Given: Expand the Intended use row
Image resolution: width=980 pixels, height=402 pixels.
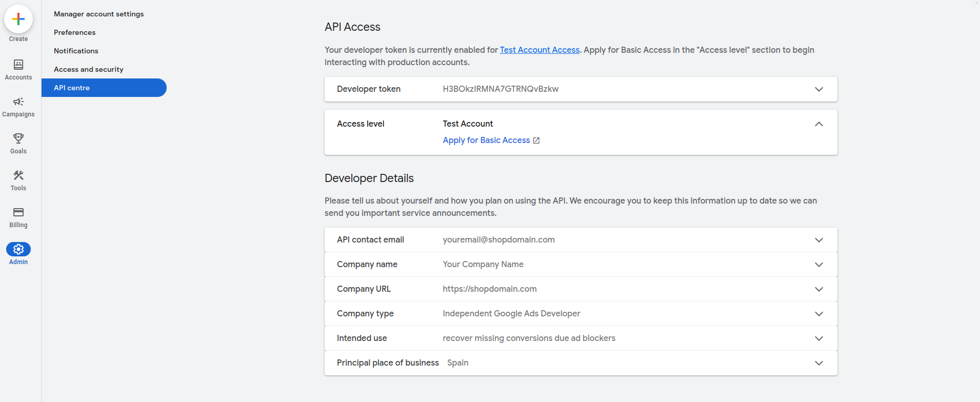Looking at the screenshot, I should (818, 338).
